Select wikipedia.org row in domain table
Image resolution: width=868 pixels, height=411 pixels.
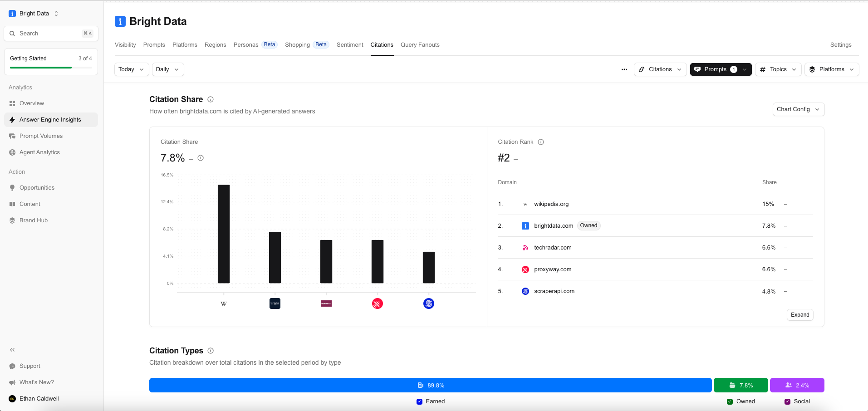click(x=655, y=204)
